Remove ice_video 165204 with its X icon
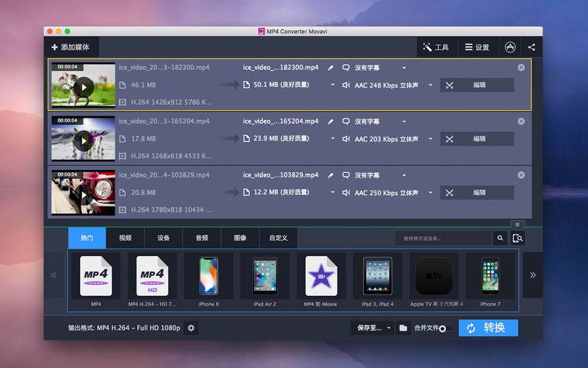The image size is (588, 368). 521,121
